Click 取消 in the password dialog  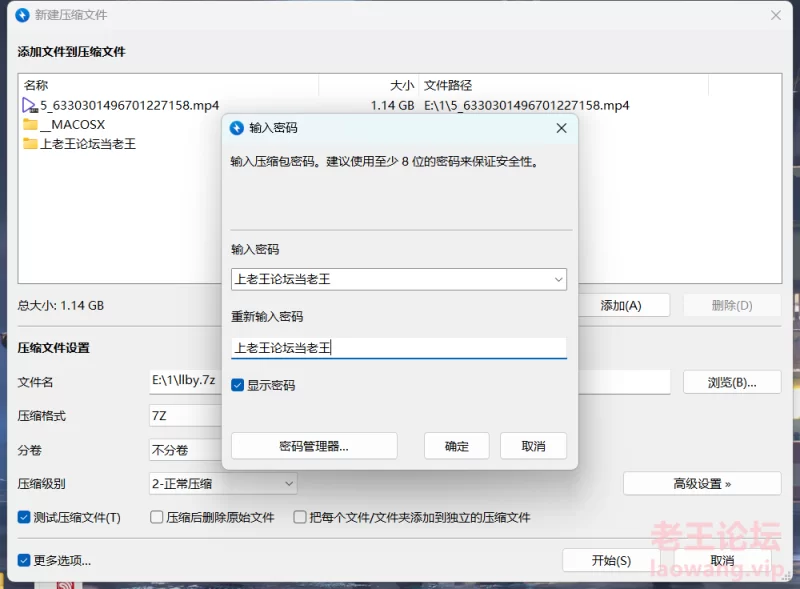[x=533, y=446]
